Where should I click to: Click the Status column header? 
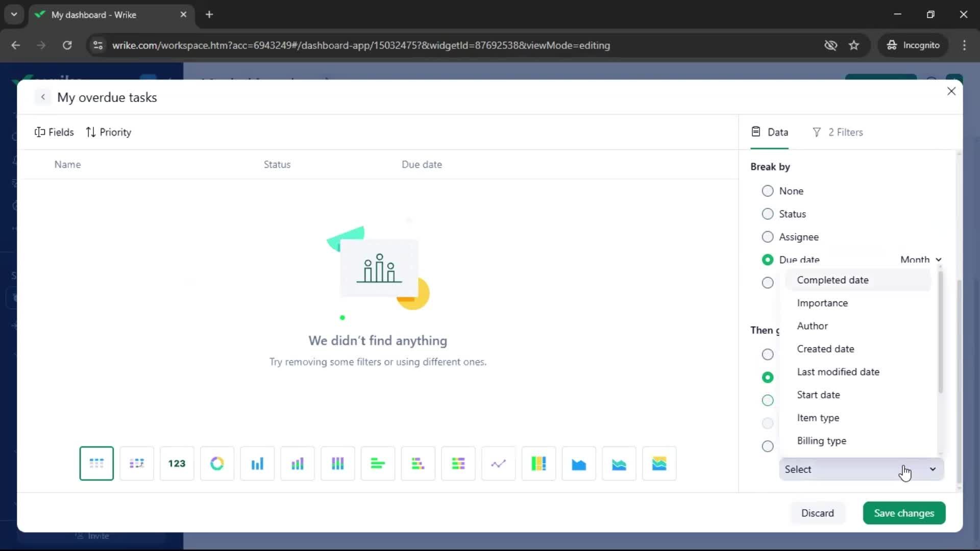(277, 164)
